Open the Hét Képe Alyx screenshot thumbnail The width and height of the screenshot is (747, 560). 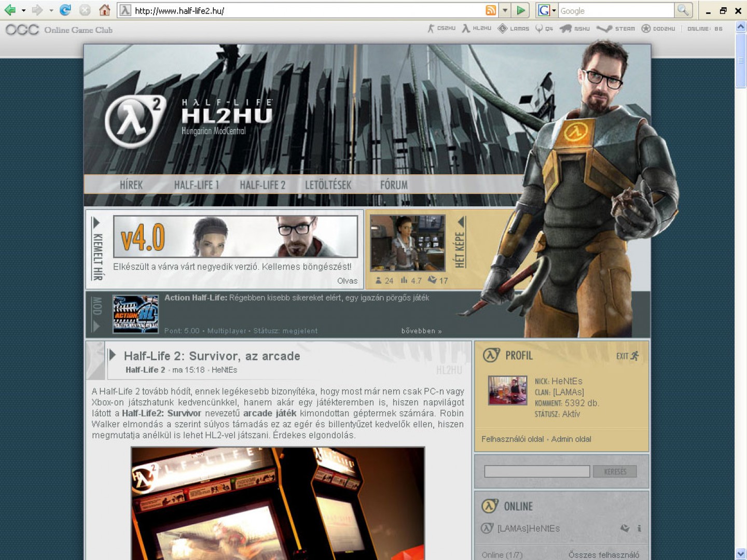407,243
